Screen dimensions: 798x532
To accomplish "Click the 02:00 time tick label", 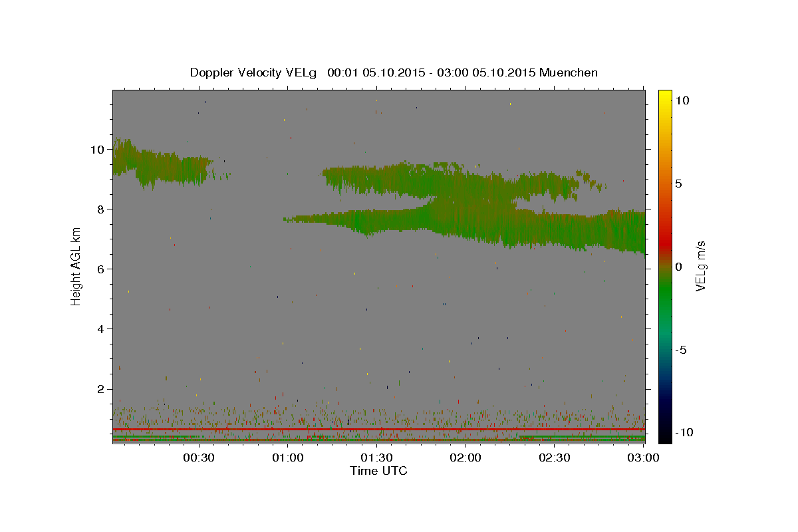I will click(x=465, y=458).
